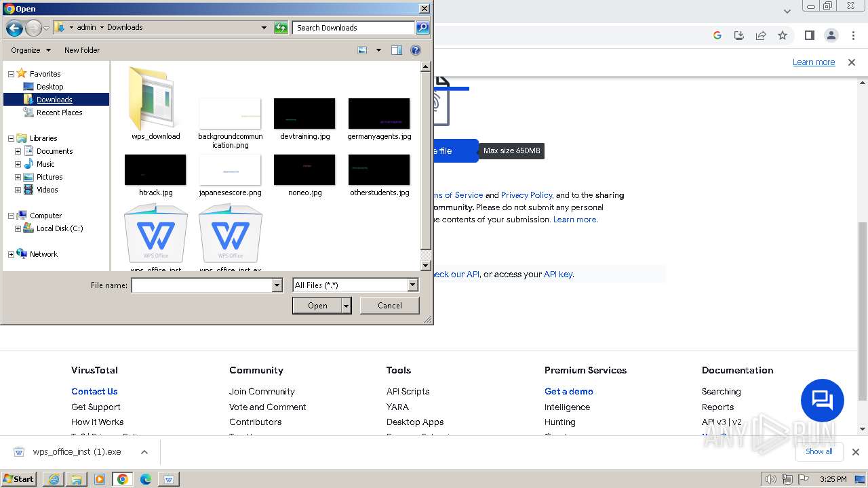868x488 pixels.
Task: Open options arrow for wps_office_inst (1).exe download
Action: (144, 452)
